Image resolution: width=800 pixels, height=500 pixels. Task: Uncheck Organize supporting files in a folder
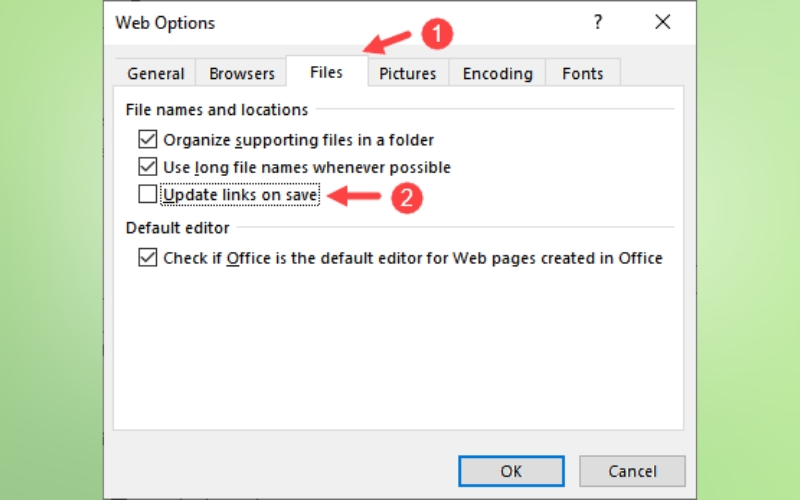pos(148,140)
